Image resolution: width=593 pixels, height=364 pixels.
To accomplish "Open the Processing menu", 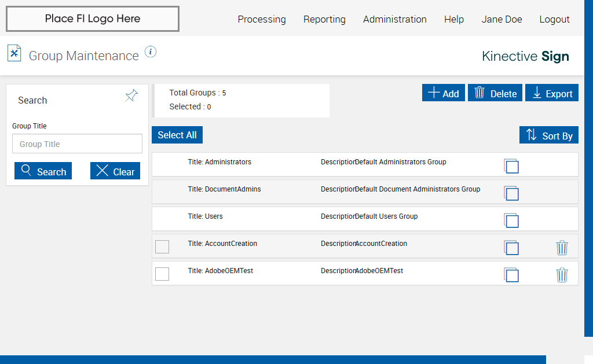I will (262, 19).
